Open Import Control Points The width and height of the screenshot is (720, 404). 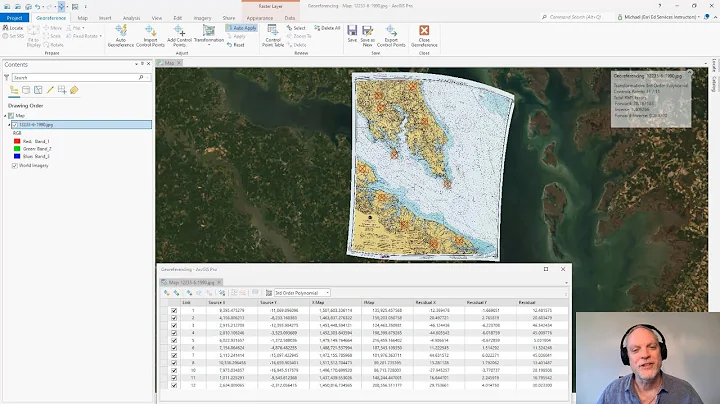[x=150, y=36]
